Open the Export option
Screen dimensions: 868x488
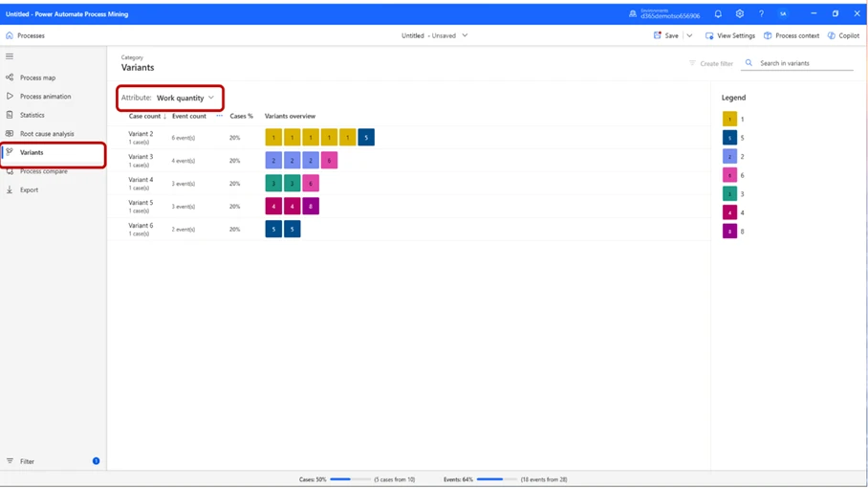[x=30, y=190]
